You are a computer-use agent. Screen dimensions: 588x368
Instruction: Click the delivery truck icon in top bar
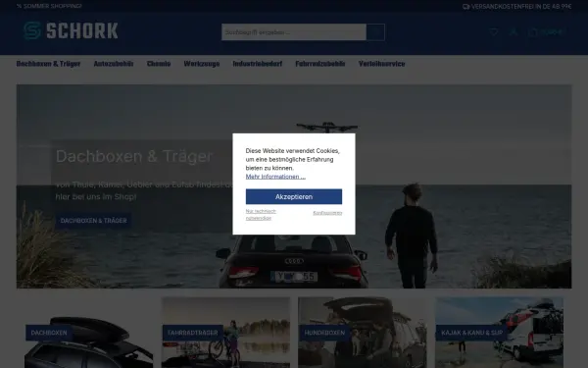click(466, 7)
